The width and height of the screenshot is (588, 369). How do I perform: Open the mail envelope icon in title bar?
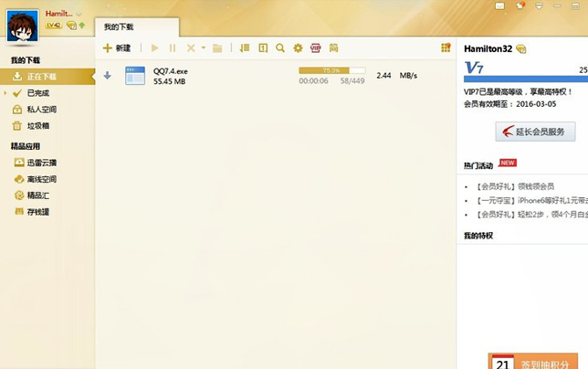point(499,6)
